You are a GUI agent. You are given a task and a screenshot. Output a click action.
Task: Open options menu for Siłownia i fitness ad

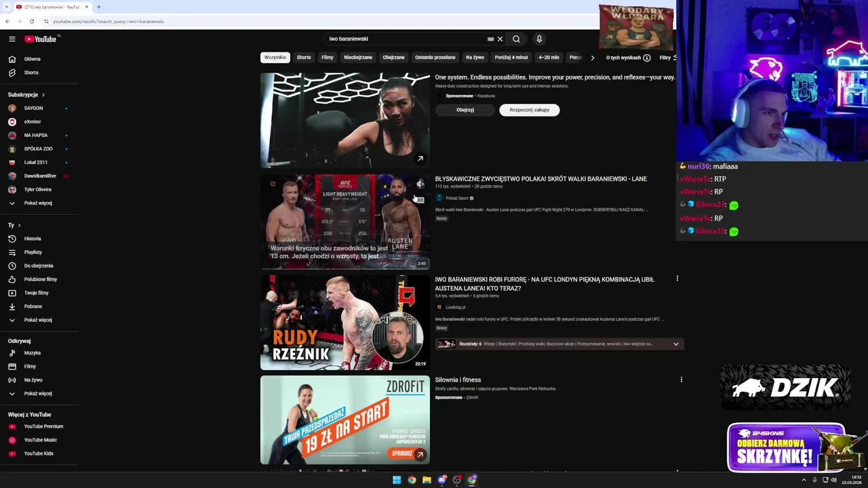681,380
